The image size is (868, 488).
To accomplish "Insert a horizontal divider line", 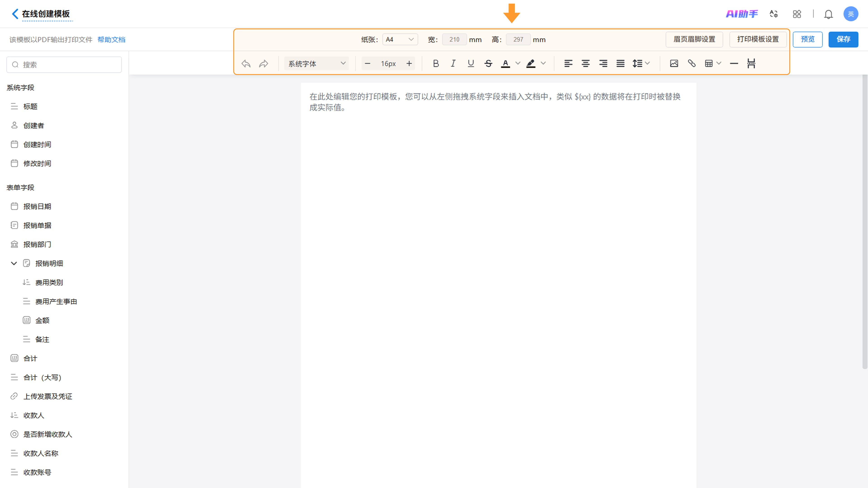I will [734, 63].
